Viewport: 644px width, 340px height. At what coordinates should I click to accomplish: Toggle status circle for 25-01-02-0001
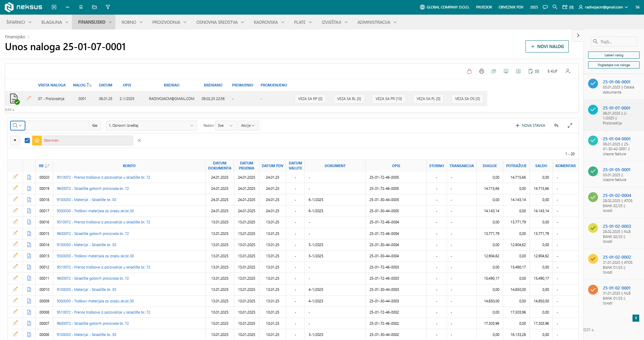click(x=593, y=289)
